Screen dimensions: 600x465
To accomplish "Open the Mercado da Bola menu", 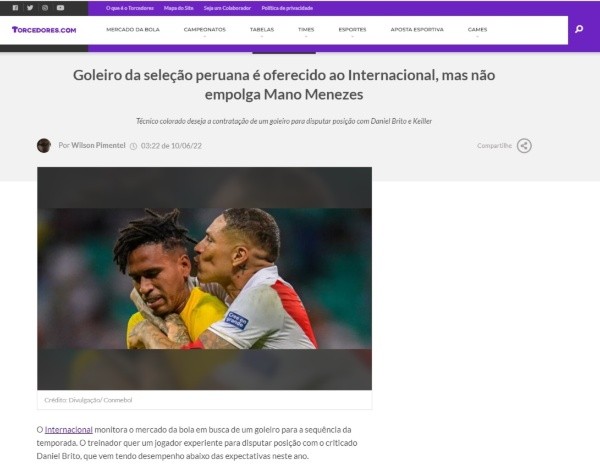I will tap(133, 29).
